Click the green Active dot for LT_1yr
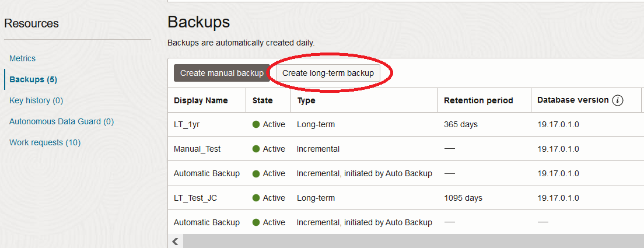The image size is (644, 248). [x=256, y=124]
